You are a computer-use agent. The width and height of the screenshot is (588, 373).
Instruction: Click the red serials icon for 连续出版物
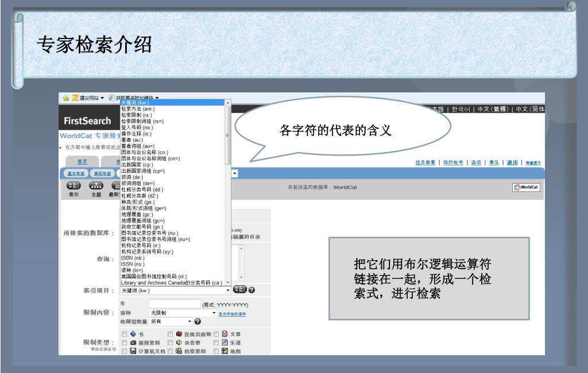click(179, 333)
